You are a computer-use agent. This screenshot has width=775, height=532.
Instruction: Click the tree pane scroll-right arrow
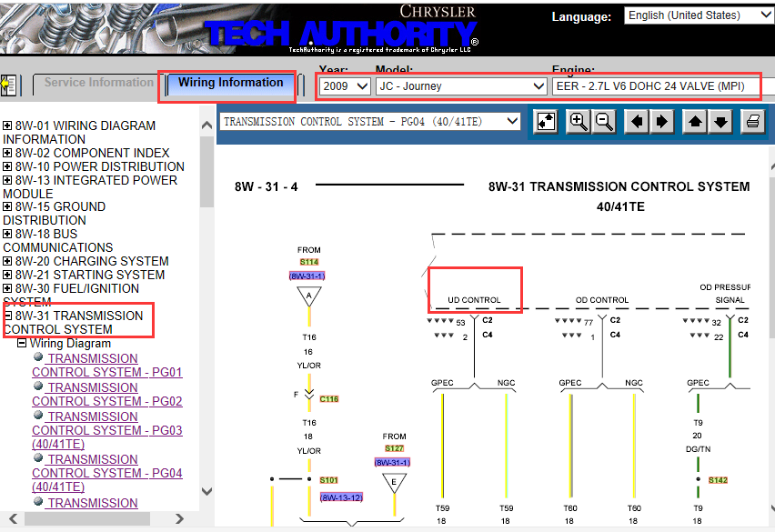(179, 518)
